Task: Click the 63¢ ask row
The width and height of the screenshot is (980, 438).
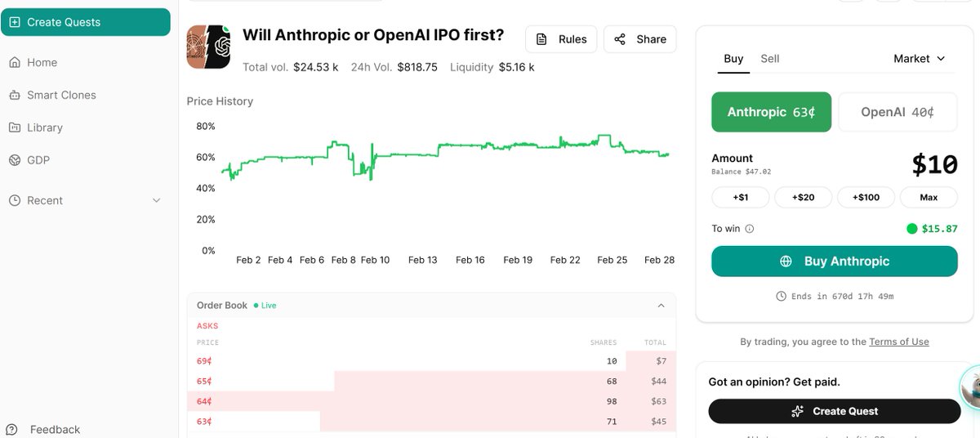Action: [431, 422]
